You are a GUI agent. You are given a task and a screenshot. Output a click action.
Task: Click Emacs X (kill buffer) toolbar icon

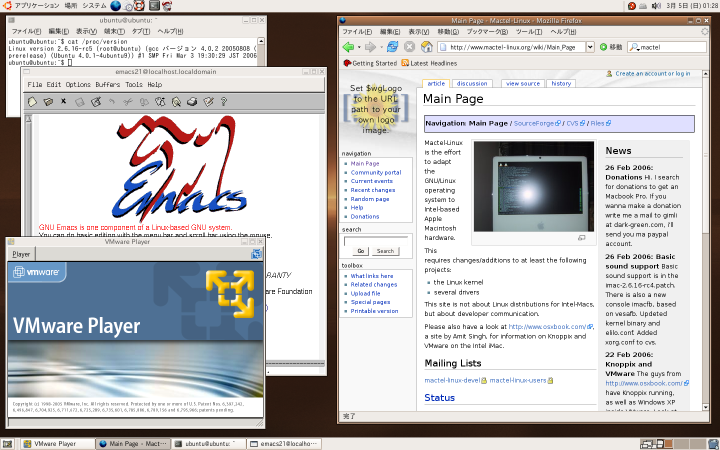(64, 101)
